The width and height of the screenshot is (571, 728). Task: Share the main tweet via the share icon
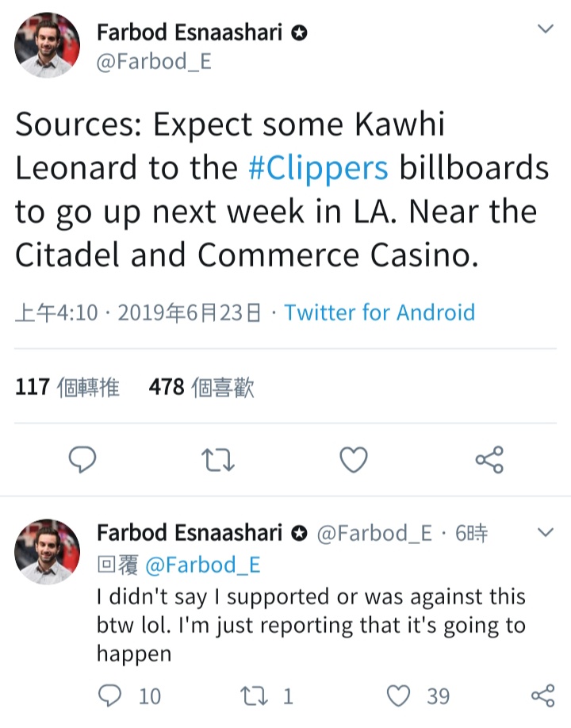pos(489,459)
